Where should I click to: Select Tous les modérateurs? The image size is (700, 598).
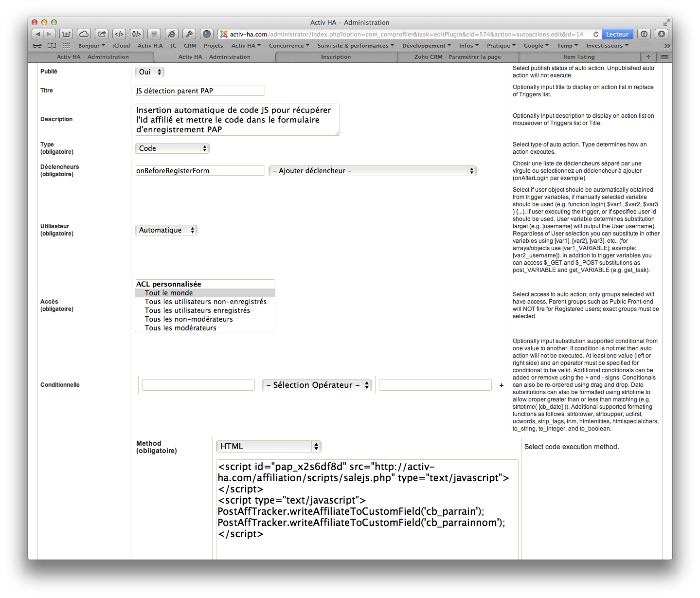[x=205, y=328]
